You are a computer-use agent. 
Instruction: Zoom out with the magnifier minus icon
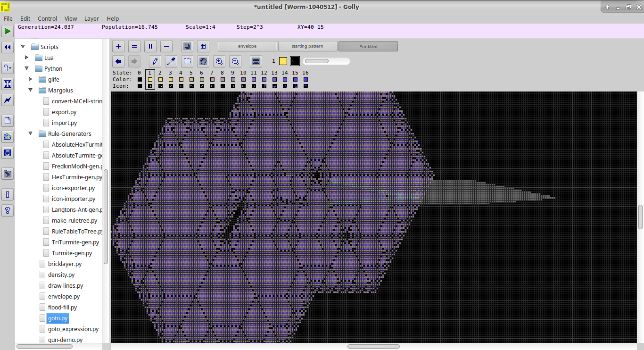tap(235, 61)
